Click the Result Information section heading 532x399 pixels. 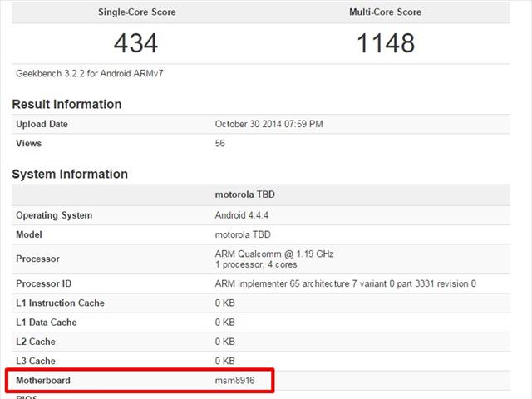[66, 104]
